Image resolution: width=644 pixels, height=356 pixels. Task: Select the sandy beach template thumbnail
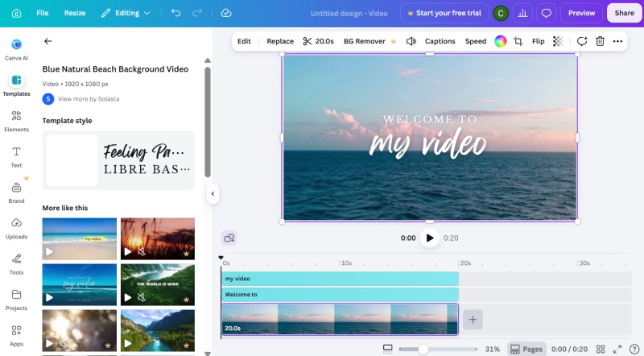pyautogui.click(x=79, y=239)
